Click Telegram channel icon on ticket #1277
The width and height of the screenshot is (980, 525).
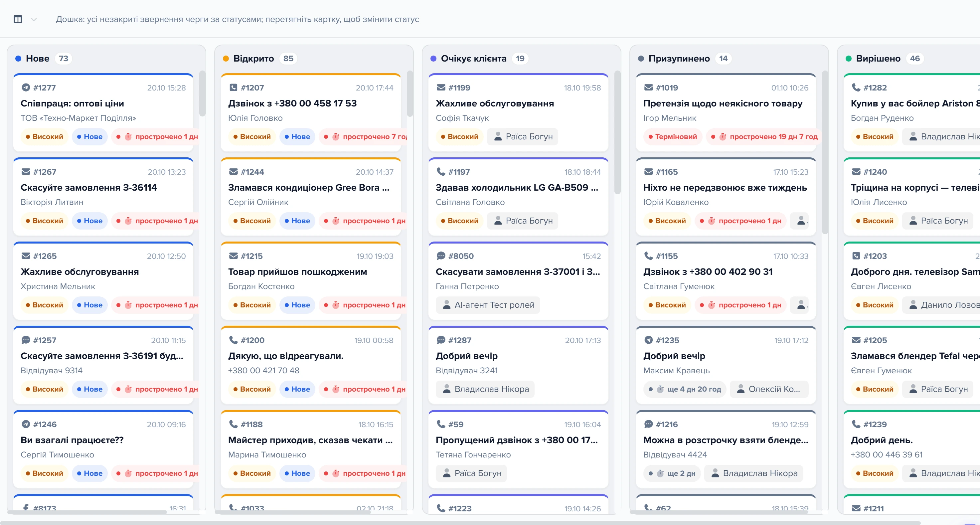26,87
